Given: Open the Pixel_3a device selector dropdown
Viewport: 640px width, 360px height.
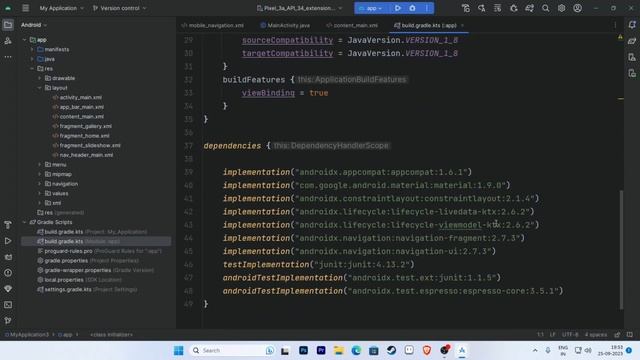Looking at the screenshot, I should tap(299, 8).
